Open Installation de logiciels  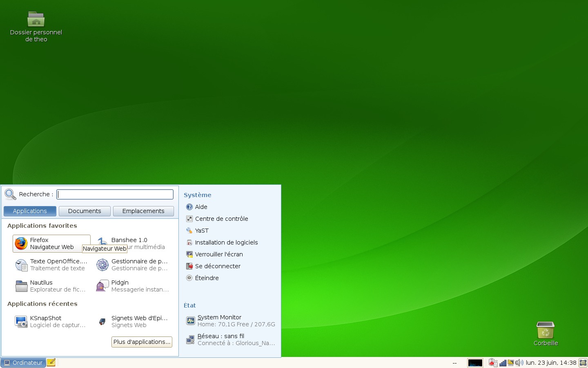(222, 242)
